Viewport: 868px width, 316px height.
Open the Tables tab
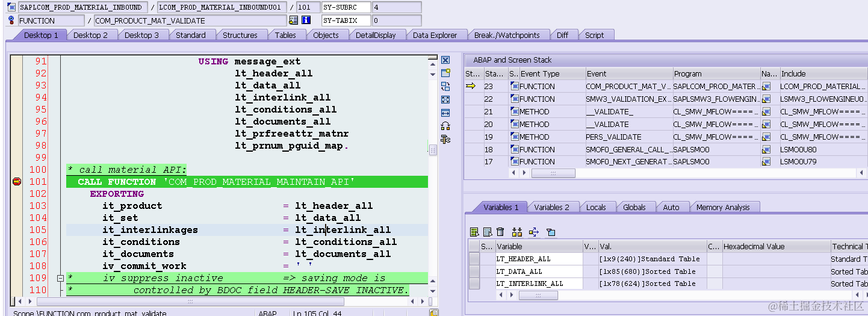pyautogui.click(x=285, y=35)
